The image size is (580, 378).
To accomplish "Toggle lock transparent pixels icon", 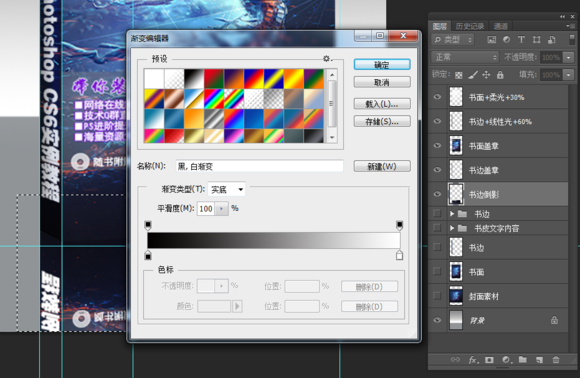I will pyautogui.click(x=459, y=75).
